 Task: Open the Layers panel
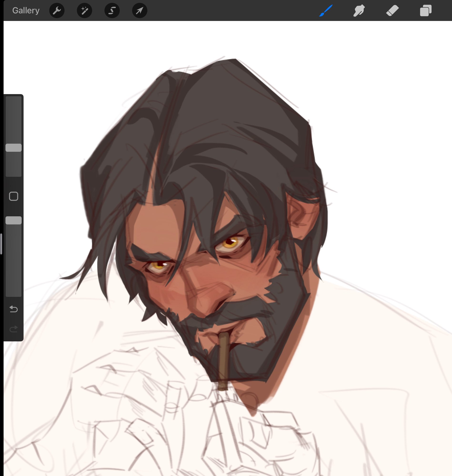(x=426, y=11)
